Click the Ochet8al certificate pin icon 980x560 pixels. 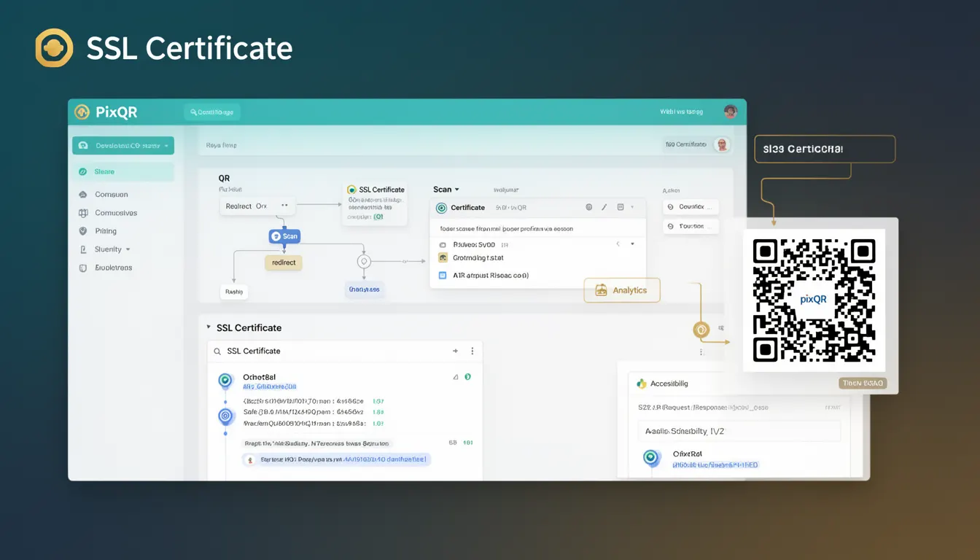(225, 381)
